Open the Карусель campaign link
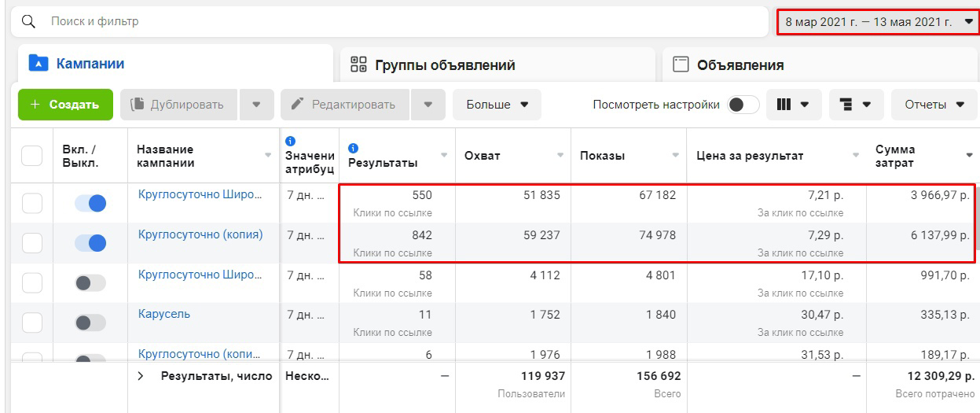Image resolution: width=980 pixels, height=413 pixels. click(x=164, y=314)
